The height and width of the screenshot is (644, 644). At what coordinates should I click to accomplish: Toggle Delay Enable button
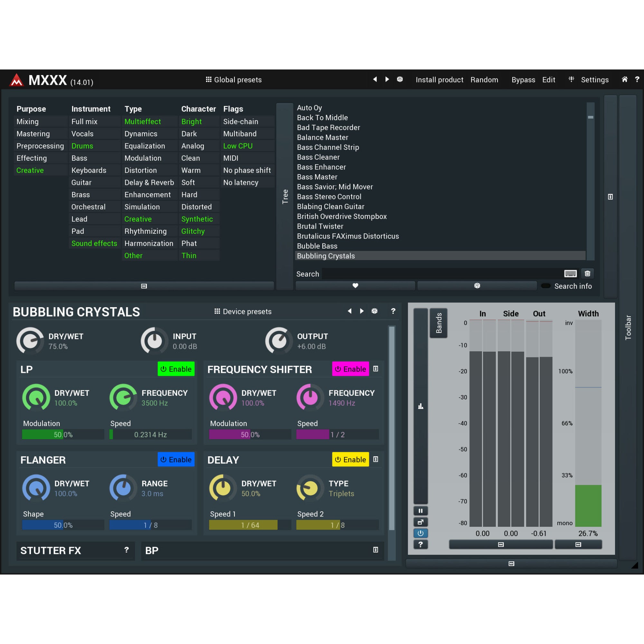pyautogui.click(x=350, y=460)
